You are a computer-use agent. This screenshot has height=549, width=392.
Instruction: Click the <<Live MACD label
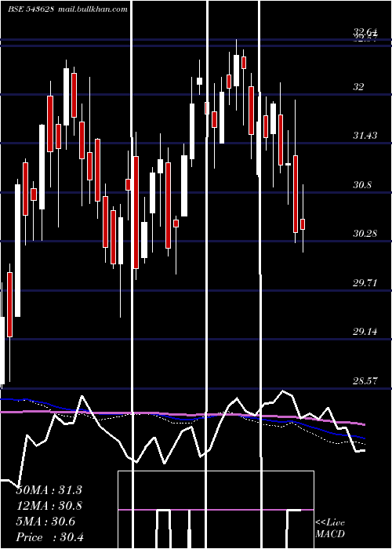pos(330,529)
